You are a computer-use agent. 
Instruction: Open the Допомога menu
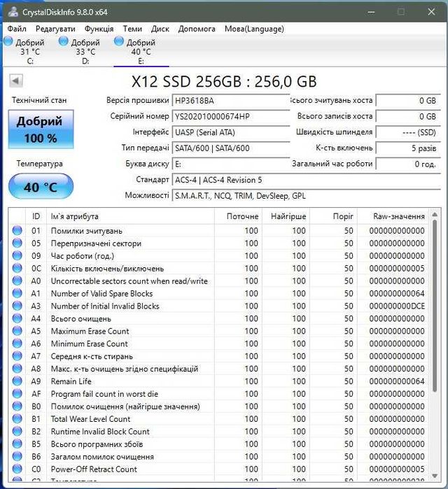pyautogui.click(x=197, y=29)
